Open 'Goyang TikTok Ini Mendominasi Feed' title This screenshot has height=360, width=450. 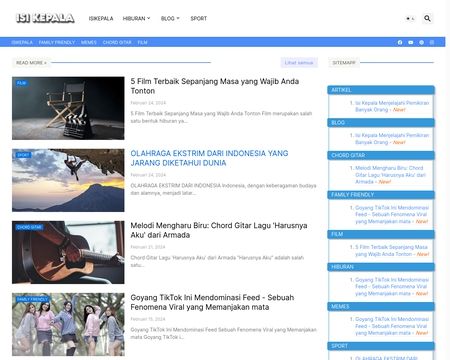[x=212, y=302]
